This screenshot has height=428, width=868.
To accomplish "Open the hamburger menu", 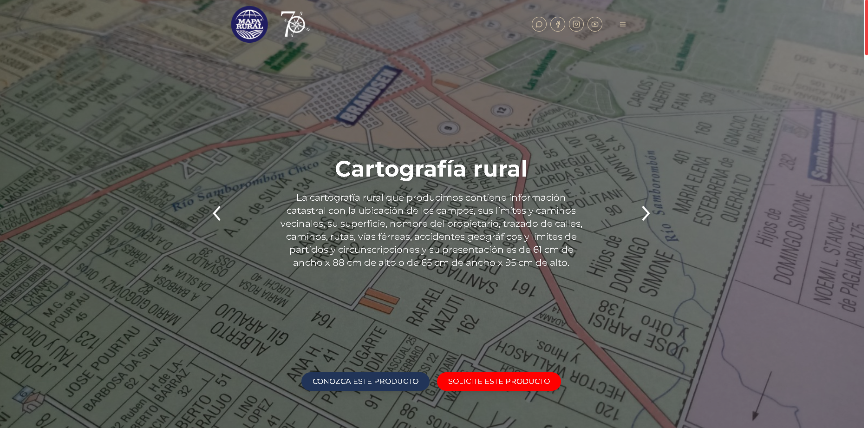I will [622, 24].
